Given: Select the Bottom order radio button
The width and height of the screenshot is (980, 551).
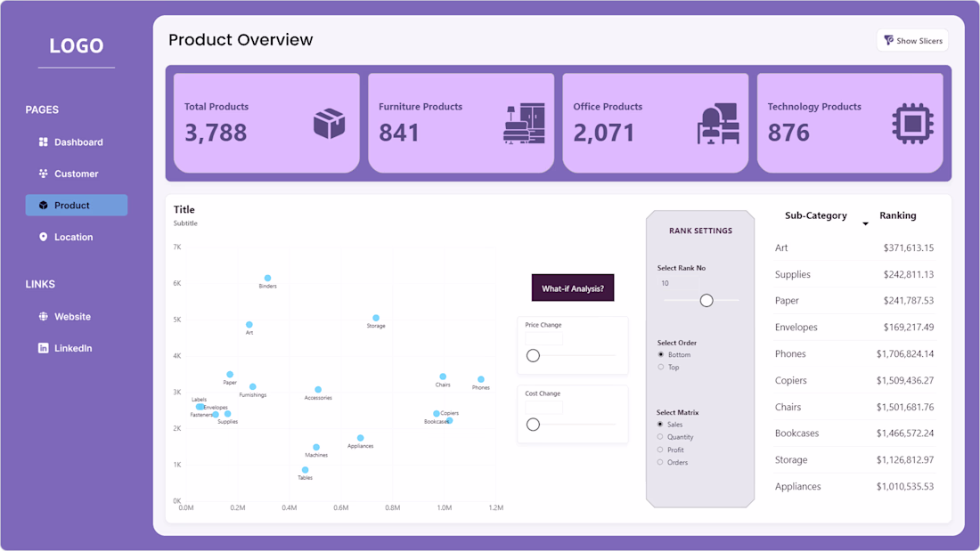Looking at the screenshot, I should (661, 354).
